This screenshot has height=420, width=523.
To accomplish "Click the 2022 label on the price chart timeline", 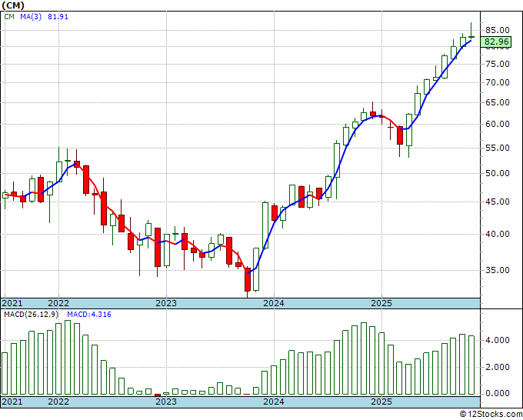I will (58, 303).
